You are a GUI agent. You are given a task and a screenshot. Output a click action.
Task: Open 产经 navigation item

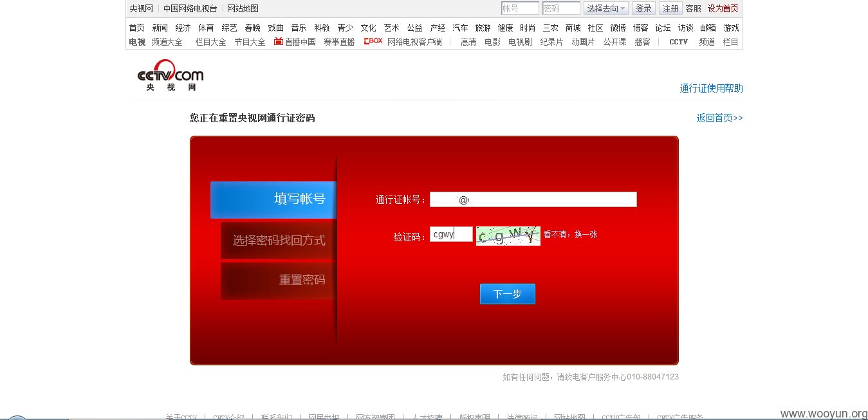(x=438, y=28)
